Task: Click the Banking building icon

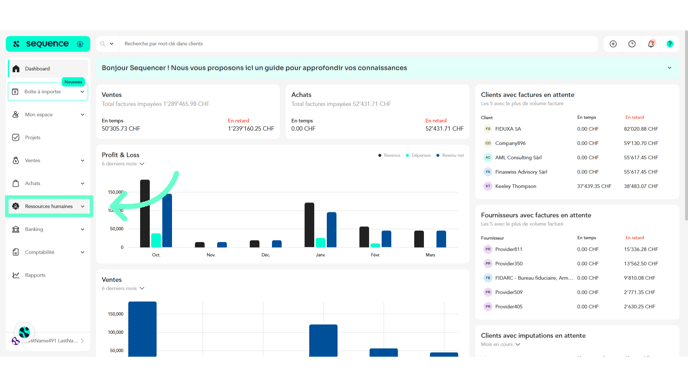Action: pos(16,229)
